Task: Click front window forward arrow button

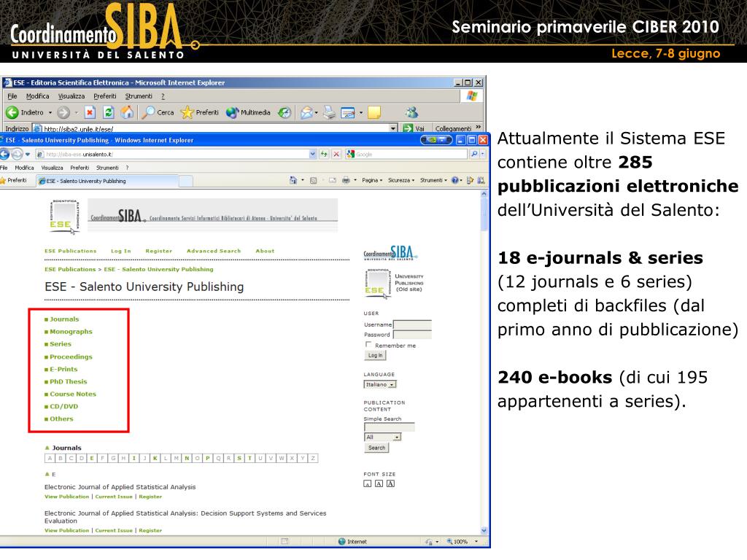Action: click(x=18, y=155)
